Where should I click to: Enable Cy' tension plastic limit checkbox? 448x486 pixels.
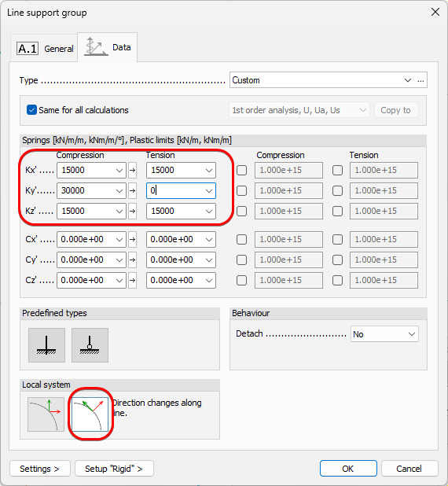pyautogui.click(x=337, y=260)
